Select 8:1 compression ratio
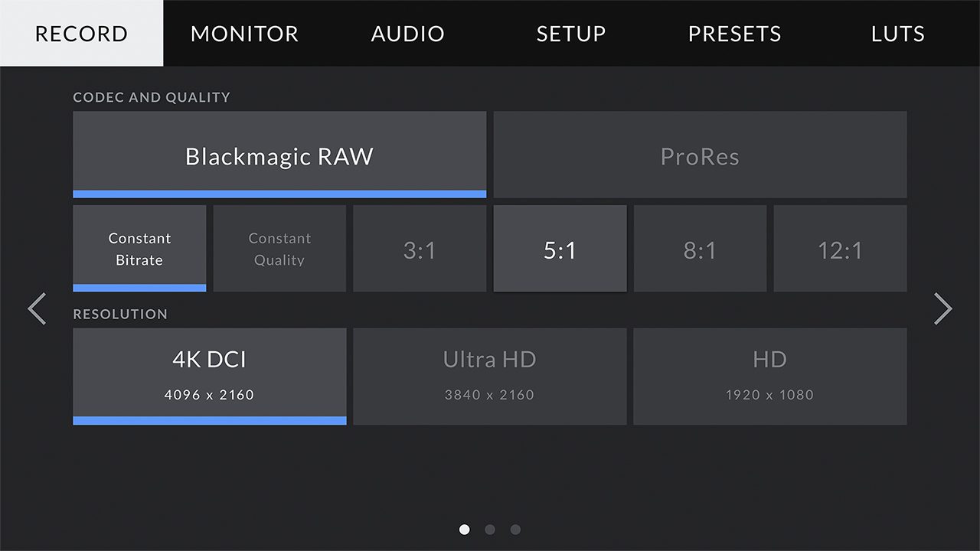Image resolution: width=980 pixels, height=551 pixels. [x=700, y=248]
